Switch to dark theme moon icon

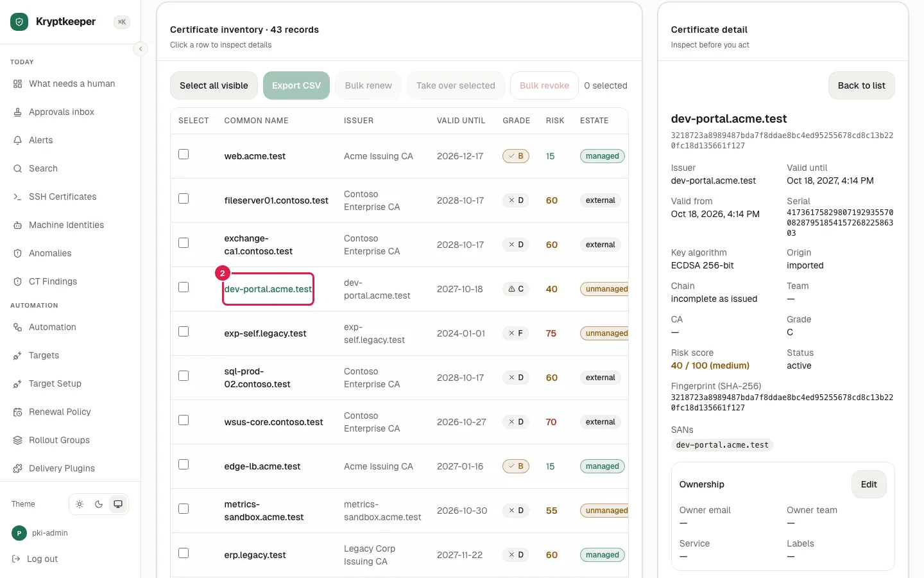99,504
